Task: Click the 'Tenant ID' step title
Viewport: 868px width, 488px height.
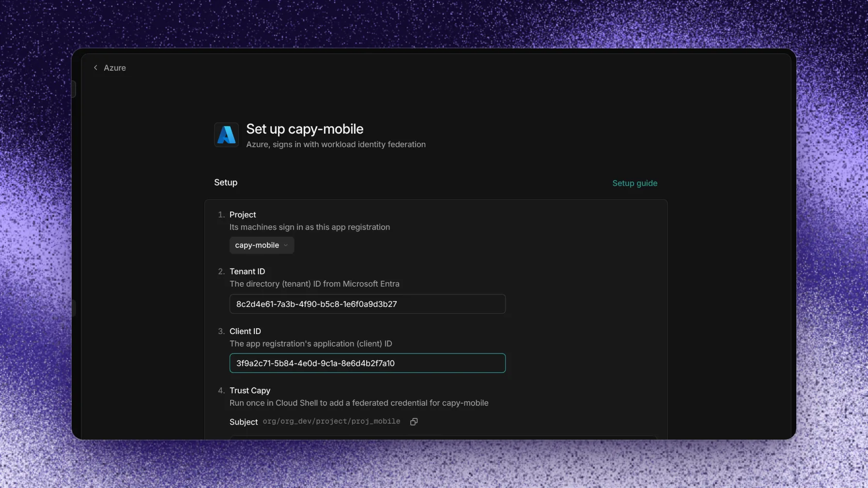Action: coord(247,271)
